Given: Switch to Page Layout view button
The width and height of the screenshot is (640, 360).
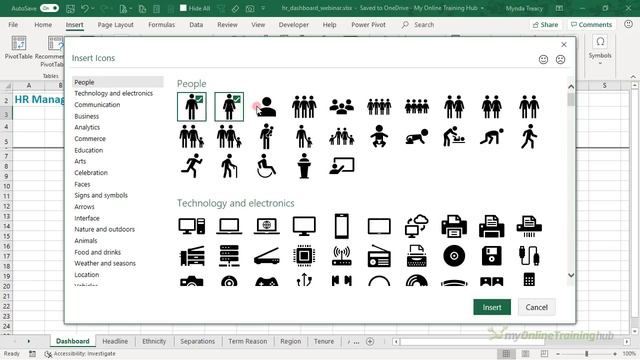Looking at the screenshot, I should [525, 353].
